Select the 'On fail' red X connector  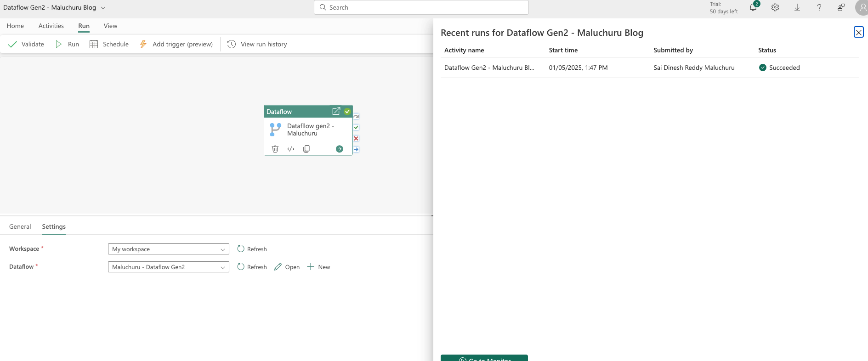click(x=356, y=138)
